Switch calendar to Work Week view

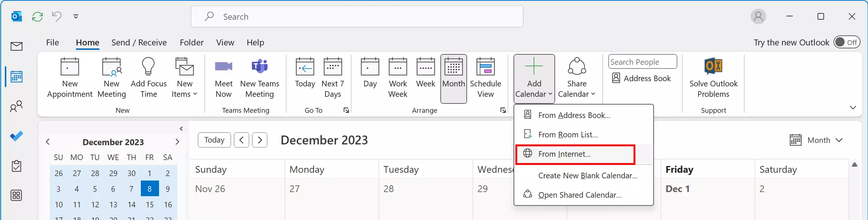397,77
